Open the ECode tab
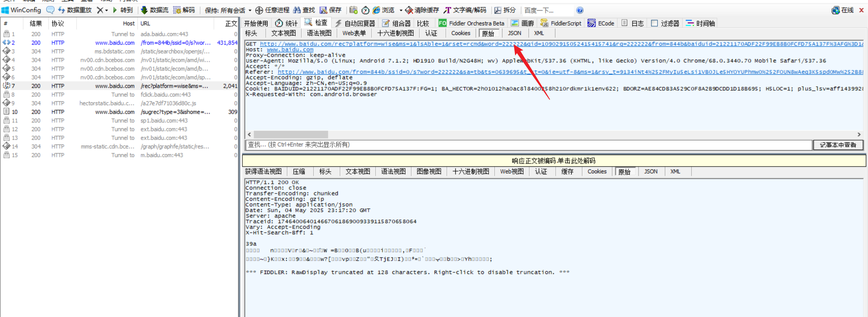The width and height of the screenshot is (868, 317). (601, 23)
